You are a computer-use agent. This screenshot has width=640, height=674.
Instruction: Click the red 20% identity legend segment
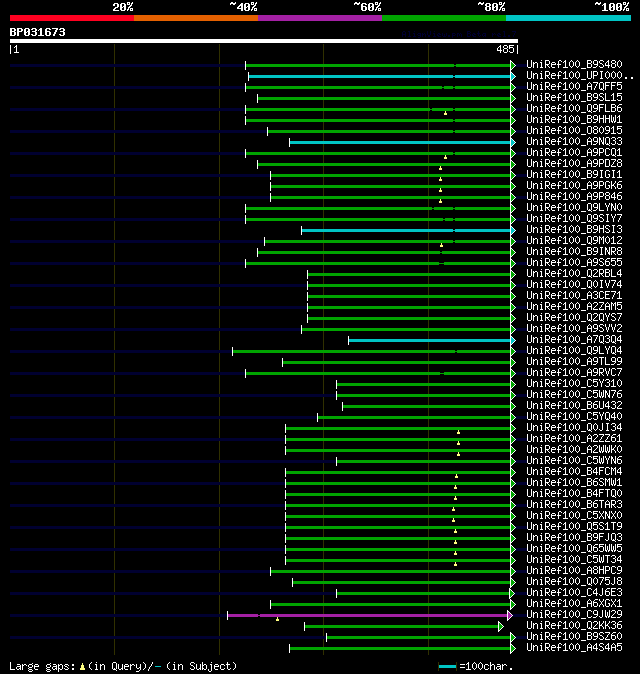click(x=72, y=18)
